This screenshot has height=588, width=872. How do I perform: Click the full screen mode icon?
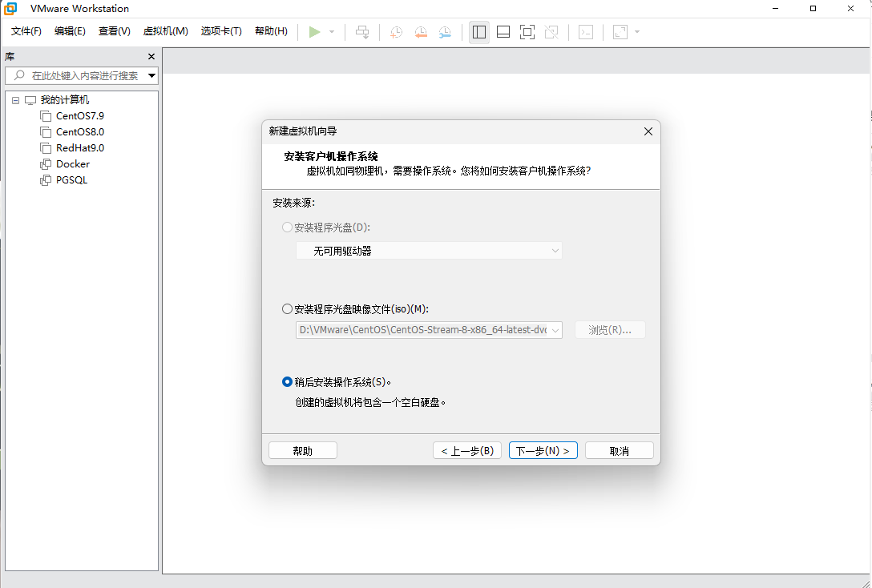pos(527,32)
